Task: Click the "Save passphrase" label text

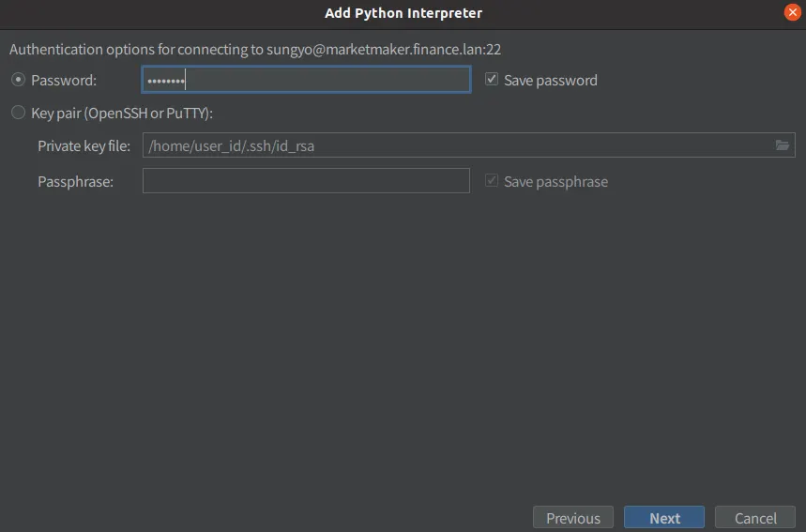Action: pos(555,181)
